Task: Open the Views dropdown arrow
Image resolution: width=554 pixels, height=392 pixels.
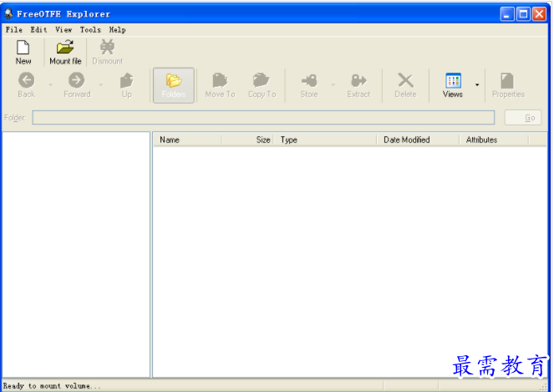Action: click(477, 84)
